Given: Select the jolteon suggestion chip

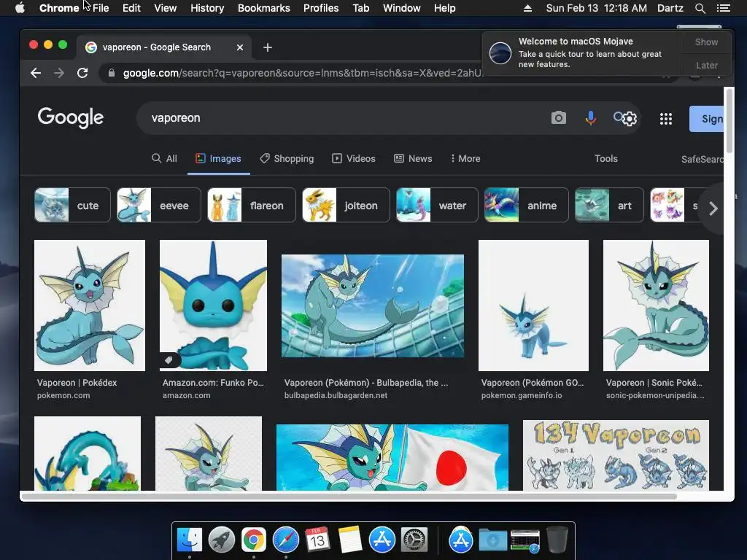Looking at the screenshot, I should 346,205.
